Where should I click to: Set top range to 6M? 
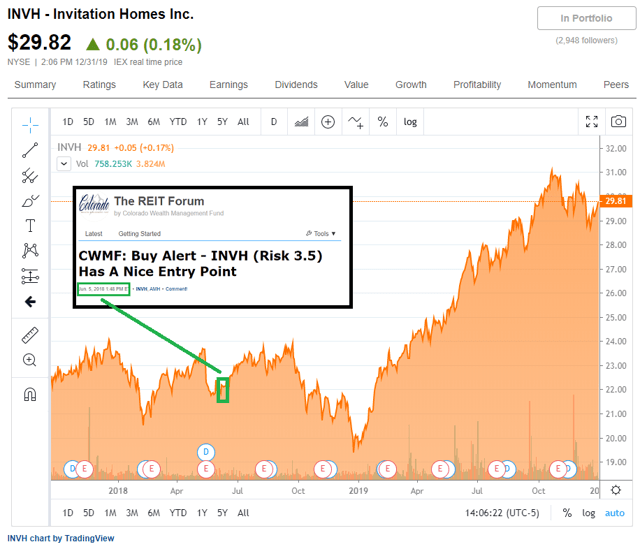153,122
